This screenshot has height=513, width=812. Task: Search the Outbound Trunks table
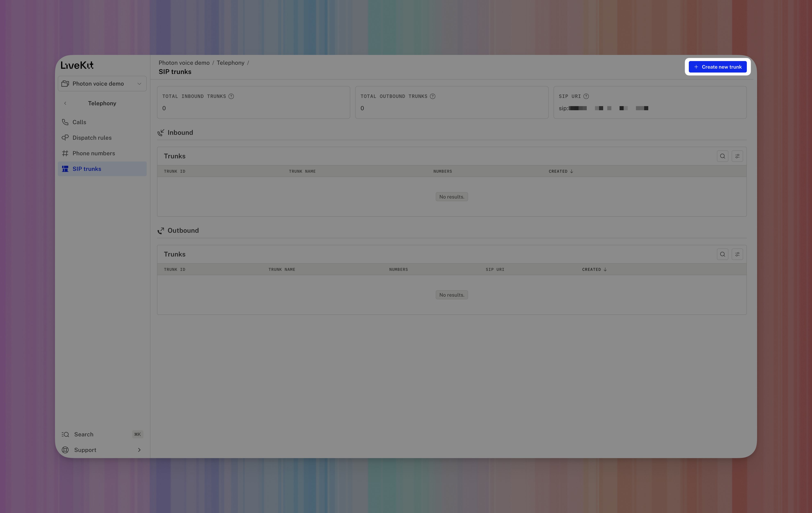click(722, 254)
